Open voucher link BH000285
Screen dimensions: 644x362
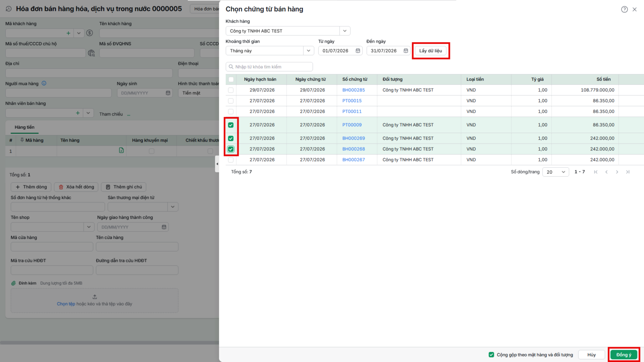pyautogui.click(x=353, y=90)
